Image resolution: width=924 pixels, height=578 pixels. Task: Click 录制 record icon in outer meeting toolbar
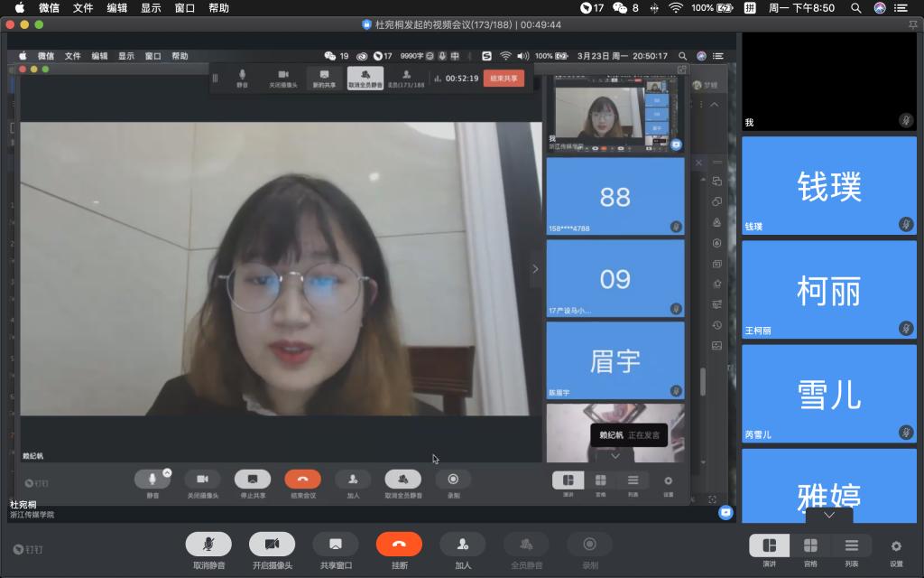(590, 544)
